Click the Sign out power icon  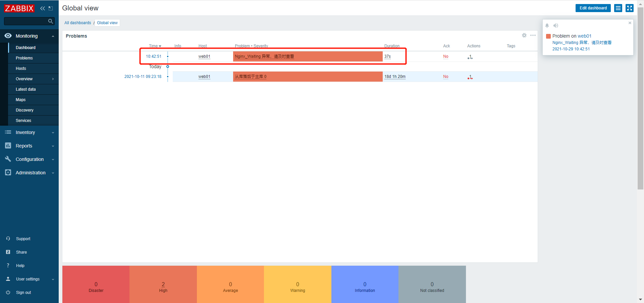pyautogui.click(x=8, y=292)
